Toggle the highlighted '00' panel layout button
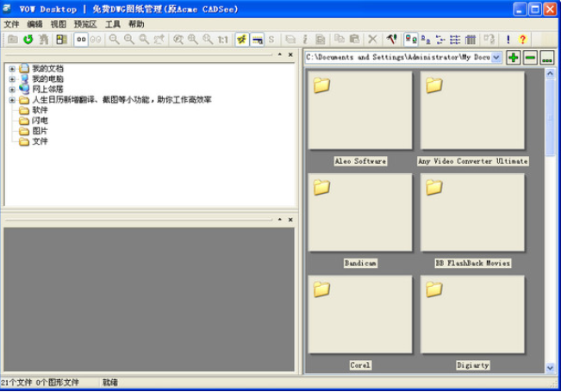This screenshot has width=561, height=392. [81, 40]
